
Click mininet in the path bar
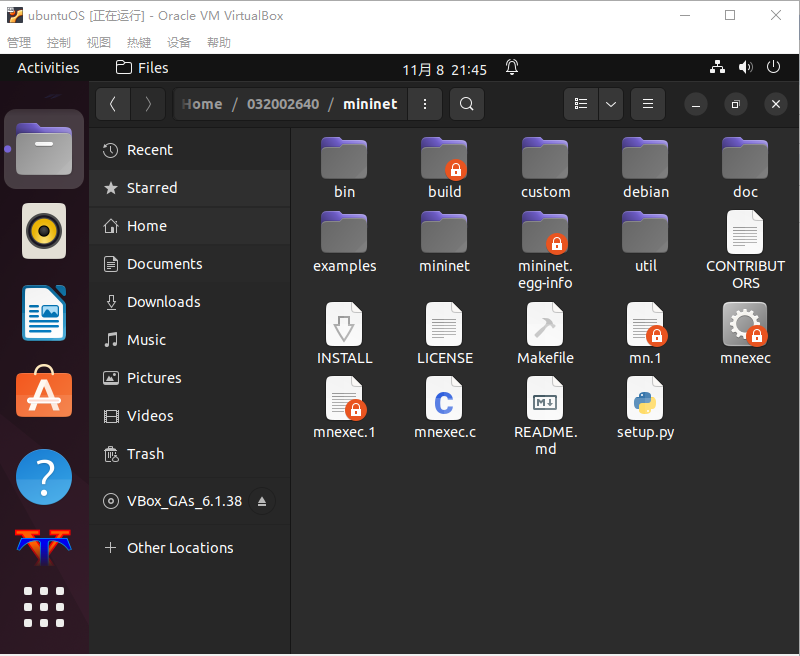point(370,104)
